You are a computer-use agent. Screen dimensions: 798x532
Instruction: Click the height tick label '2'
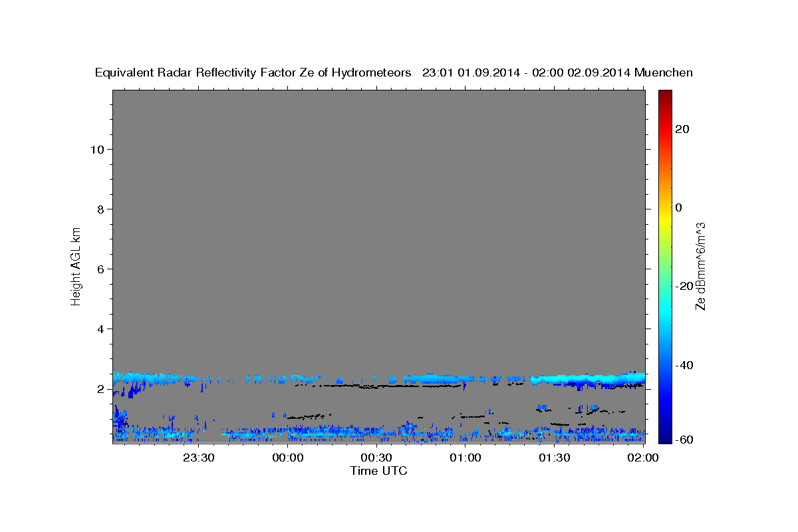[99, 389]
